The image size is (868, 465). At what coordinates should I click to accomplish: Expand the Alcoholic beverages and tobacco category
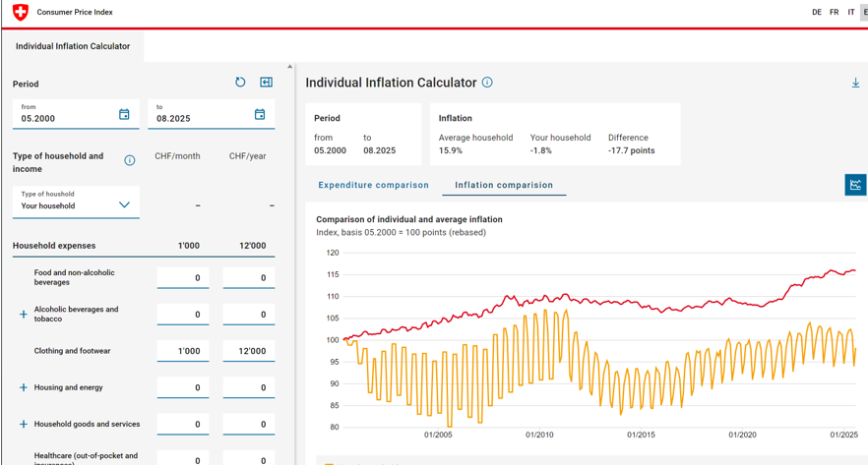coord(24,315)
